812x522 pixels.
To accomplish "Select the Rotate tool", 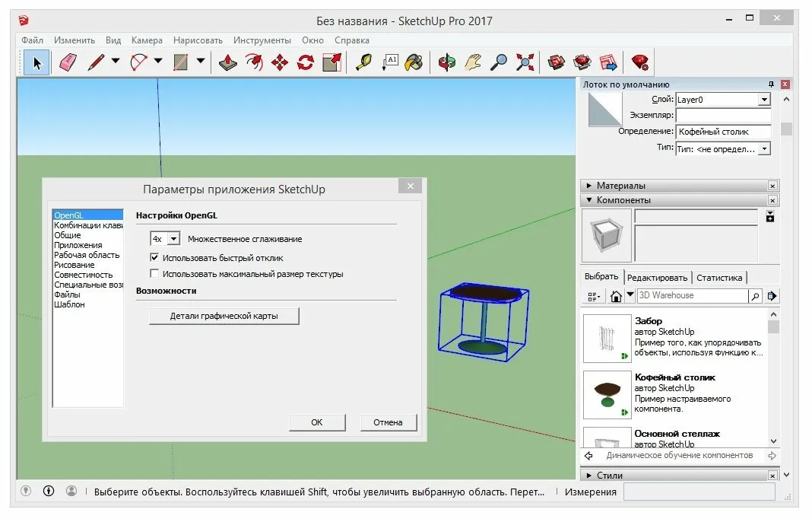I will tap(306, 62).
